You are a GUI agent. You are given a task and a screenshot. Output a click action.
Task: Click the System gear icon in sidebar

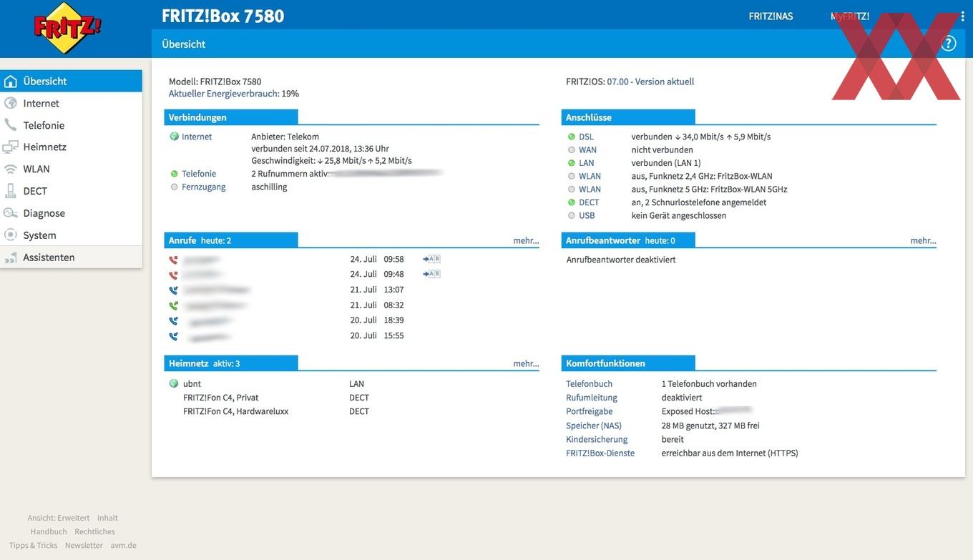10,235
